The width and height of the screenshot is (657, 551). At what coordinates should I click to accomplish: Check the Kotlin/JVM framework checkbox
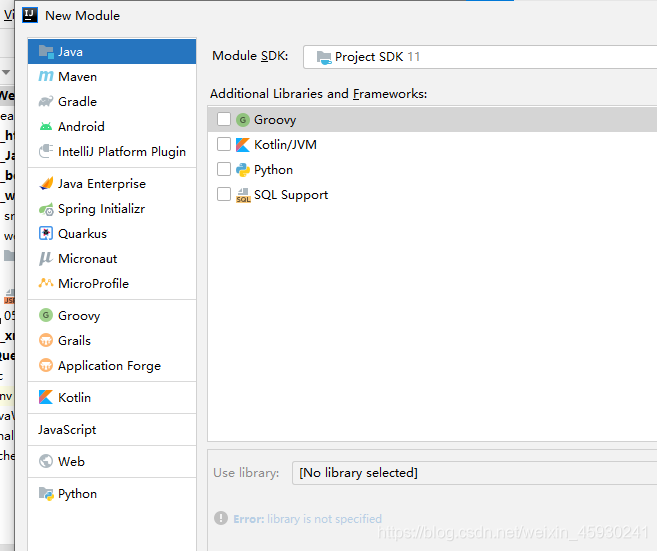pyautogui.click(x=224, y=145)
